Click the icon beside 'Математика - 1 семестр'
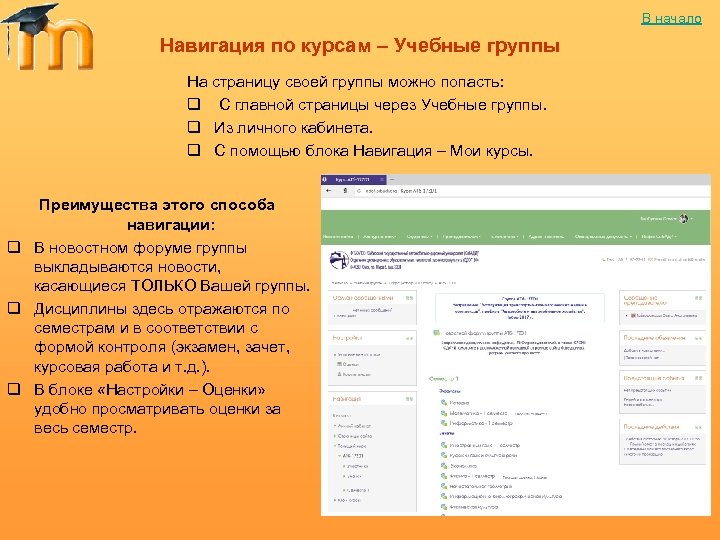This screenshot has height=540, width=720. [444, 413]
